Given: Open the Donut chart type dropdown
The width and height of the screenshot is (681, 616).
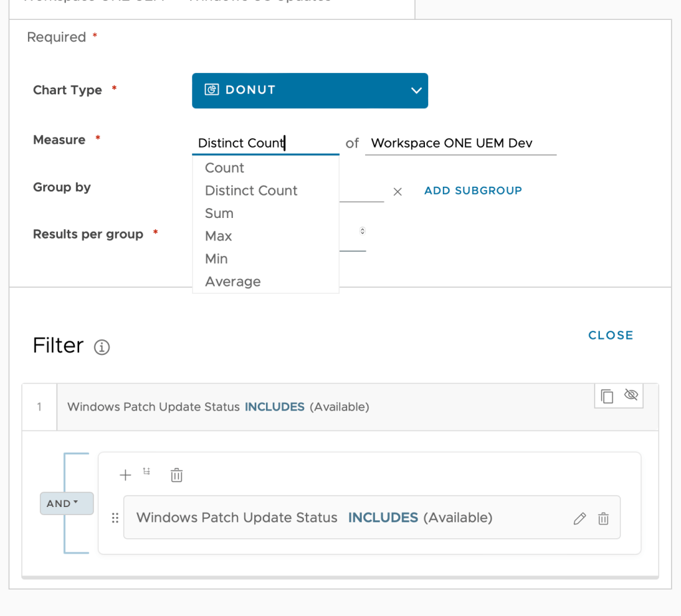Looking at the screenshot, I should pos(310,90).
